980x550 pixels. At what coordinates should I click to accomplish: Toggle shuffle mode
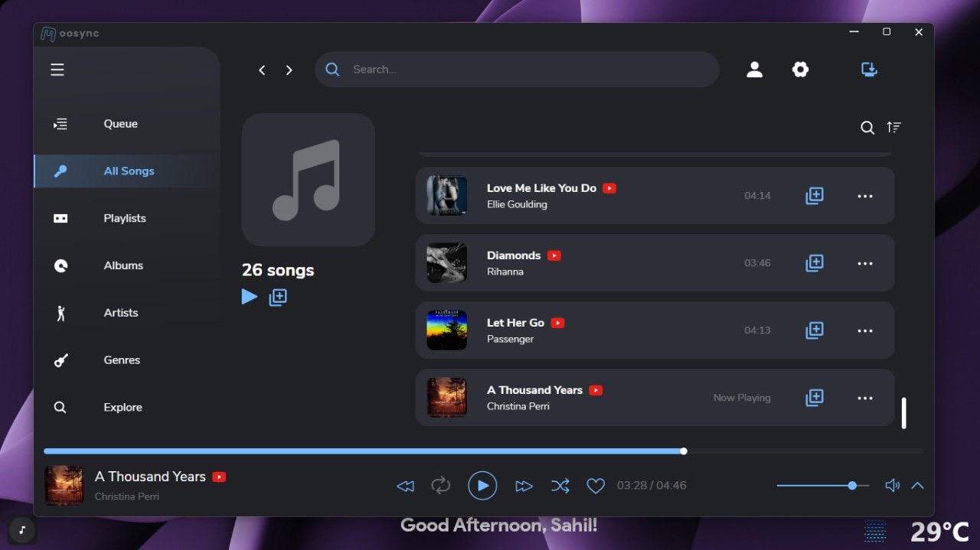point(560,486)
